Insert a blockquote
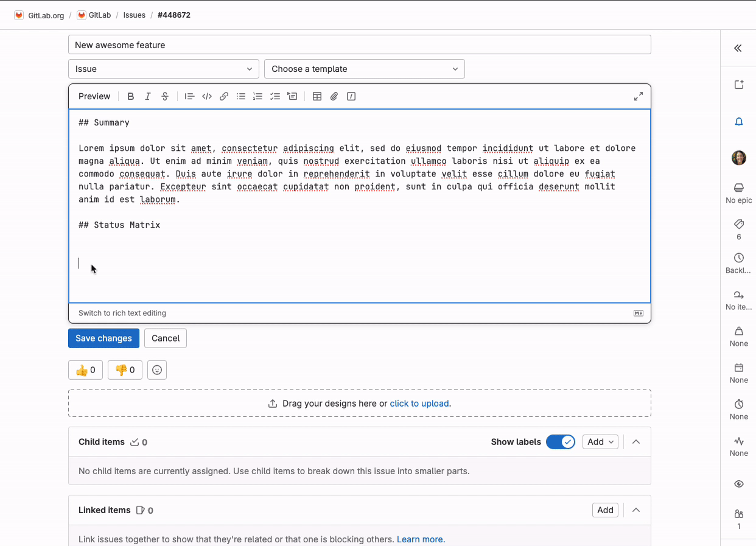The height and width of the screenshot is (546, 756). tap(189, 96)
